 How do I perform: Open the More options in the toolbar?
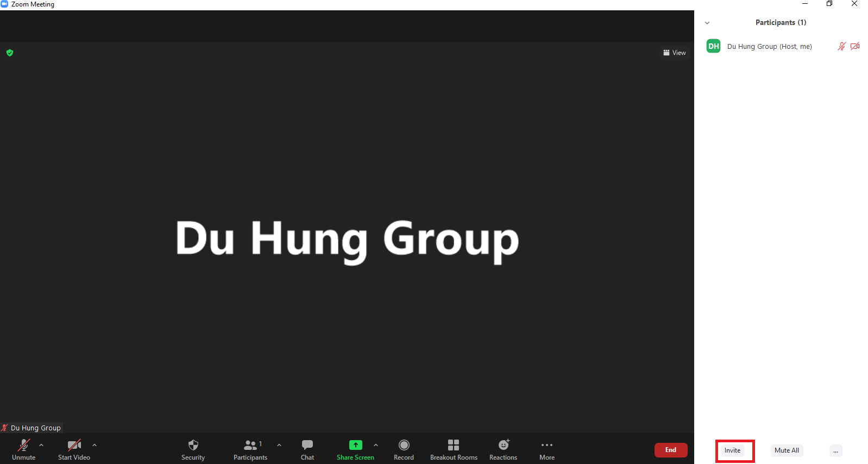click(547, 450)
